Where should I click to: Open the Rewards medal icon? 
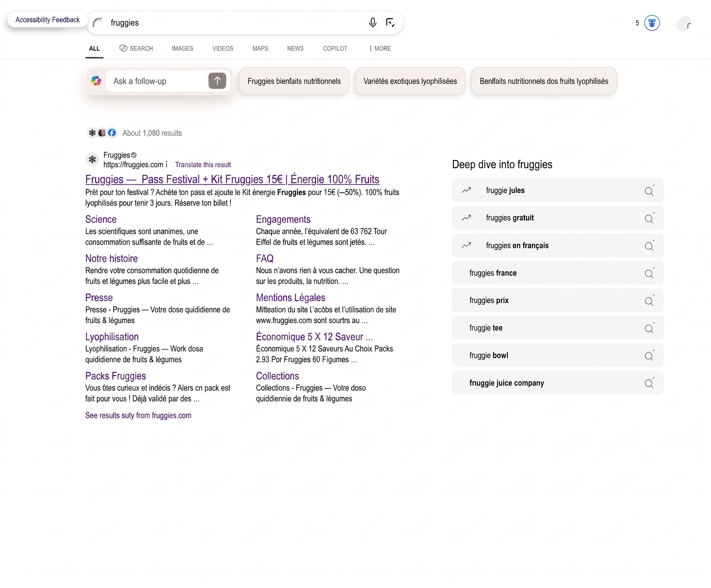[652, 23]
